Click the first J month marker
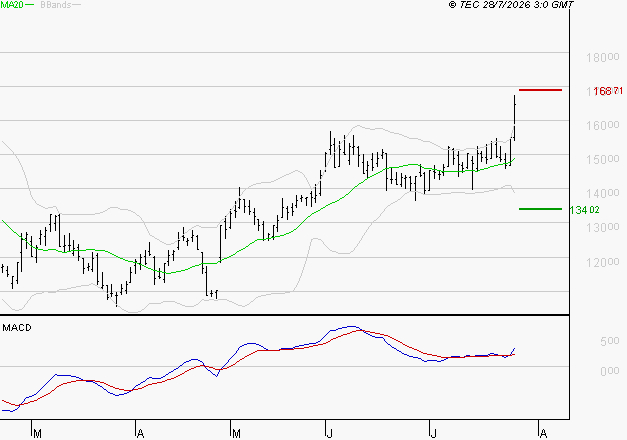 (x=329, y=434)
